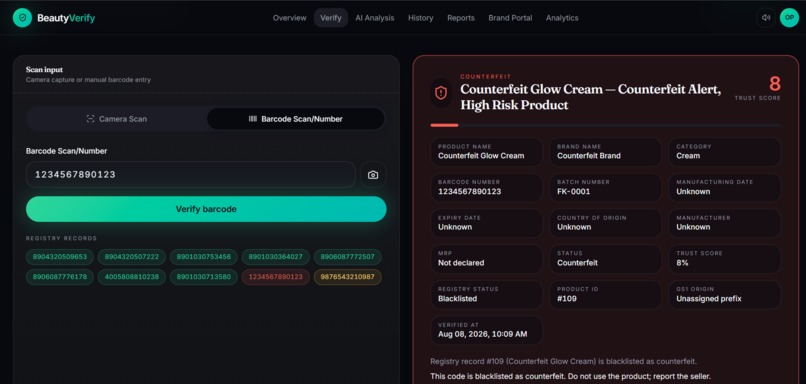This screenshot has width=806, height=384.
Task: Click the Batch Number FK-0001 card
Action: 606,188
